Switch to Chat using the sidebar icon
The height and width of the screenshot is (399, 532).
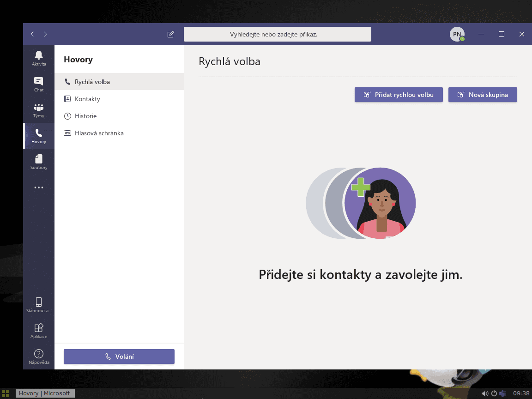point(38,84)
